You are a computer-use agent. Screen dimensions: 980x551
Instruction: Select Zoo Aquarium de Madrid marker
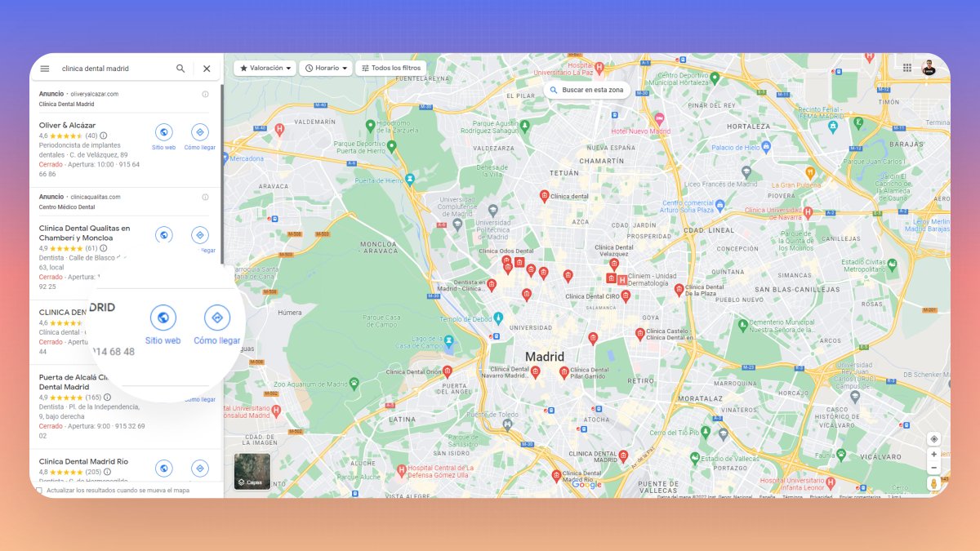point(354,383)
